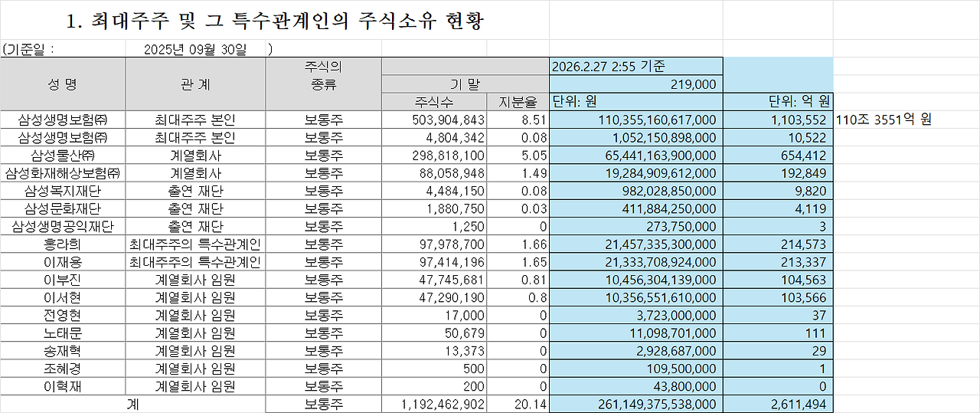This screenshot has width=980, height=413.
Task: Click the total ownership ratio '20.14'
Action: point(518,404)
